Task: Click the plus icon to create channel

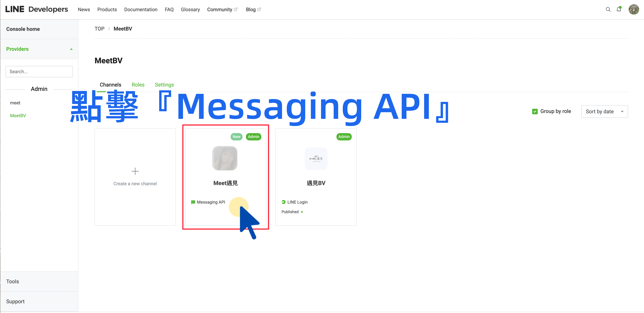Action: (135, 171)
